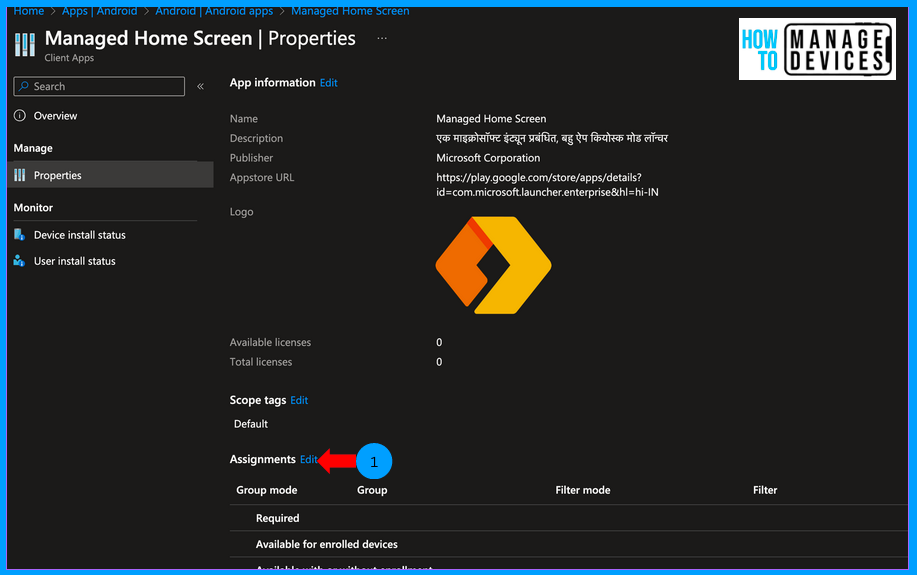Click the Managed Home Screen logo image
The image size is (917, 575).
pyautogui.click(x=493, y=265)
